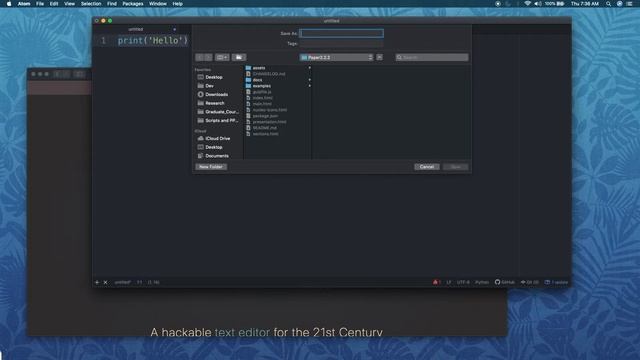The image size is (640, 360).
Task: Click the Tags input field
Action: [341, 44]
